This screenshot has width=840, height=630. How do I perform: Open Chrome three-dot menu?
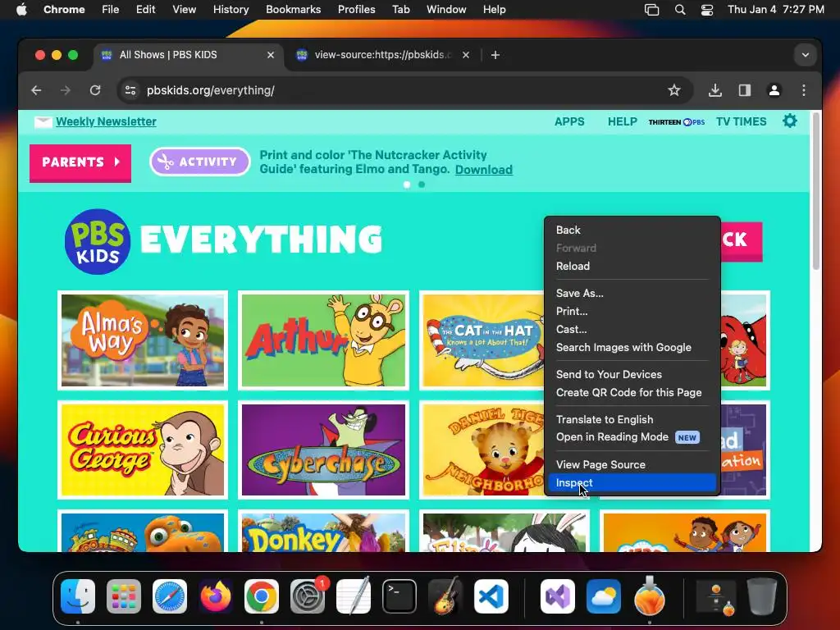pyautogui.click(x=804, y=90)
